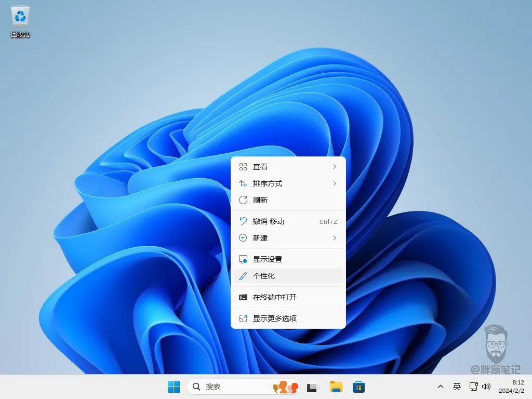
Task: Click the search highlight picture in search box
Action: pyautogui.click(x=285, y=387)
